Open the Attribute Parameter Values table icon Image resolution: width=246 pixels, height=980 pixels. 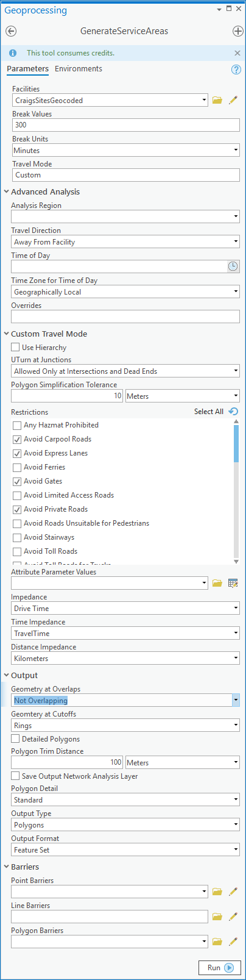coord(233,584)
